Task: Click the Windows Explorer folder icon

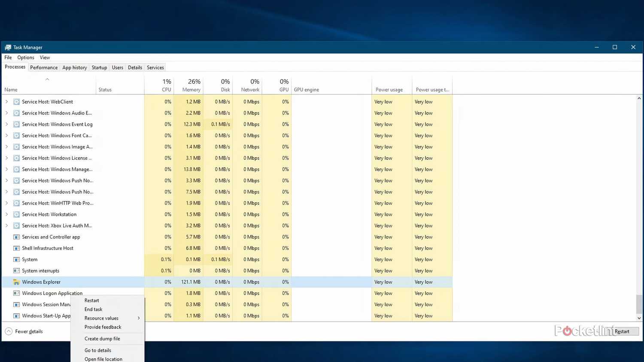Action: pyautogui.click(x=16, y=282)
